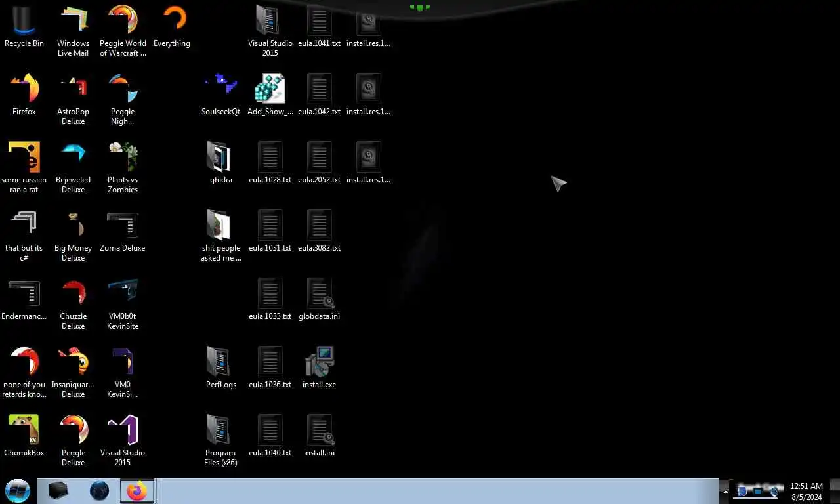Select the eula.1031.txt file
840x504 pixels.
pos(270,232)
